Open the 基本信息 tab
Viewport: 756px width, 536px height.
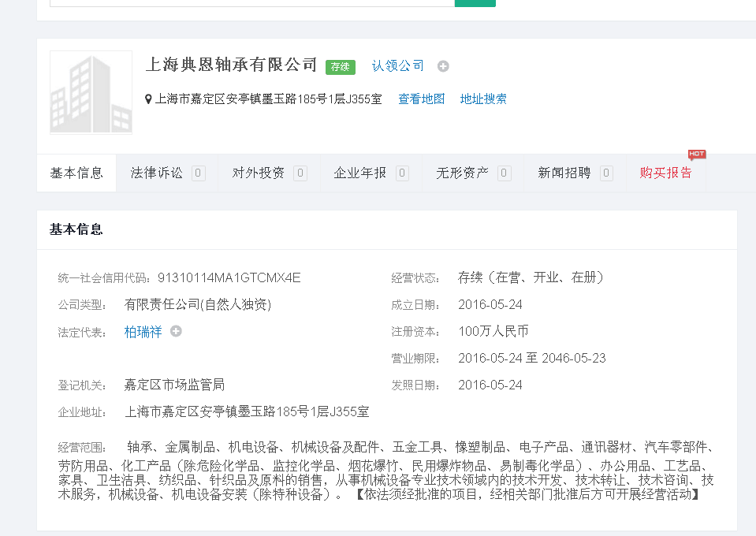76,173
